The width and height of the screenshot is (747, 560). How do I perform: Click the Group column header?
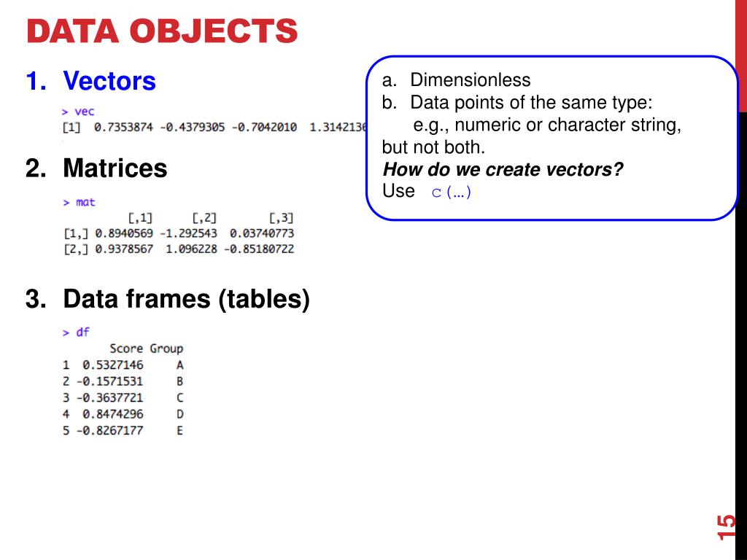166,349
